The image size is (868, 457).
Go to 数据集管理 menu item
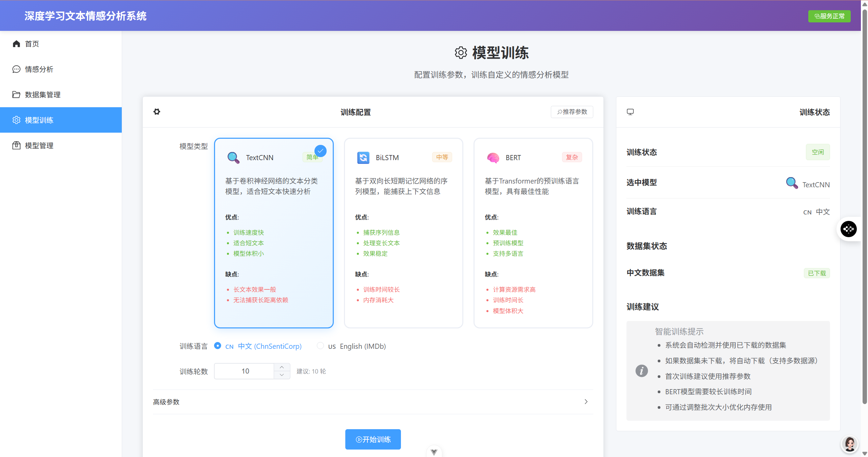(43, 95)
